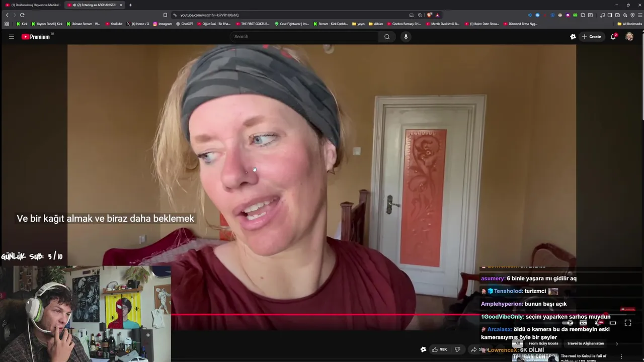
Task: Open browser zoom magnifier in address bar
Action: coord(420,15)
